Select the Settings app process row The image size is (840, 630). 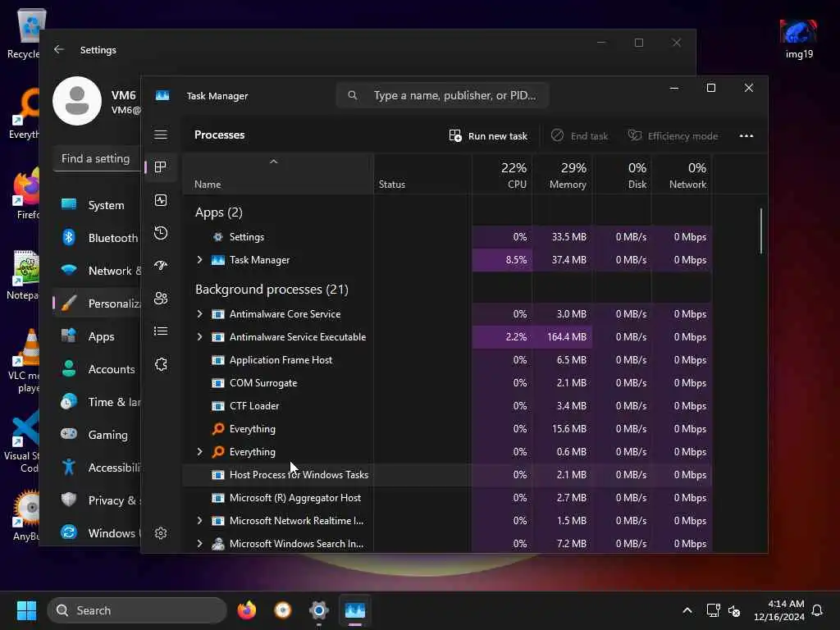pos(447,237)
